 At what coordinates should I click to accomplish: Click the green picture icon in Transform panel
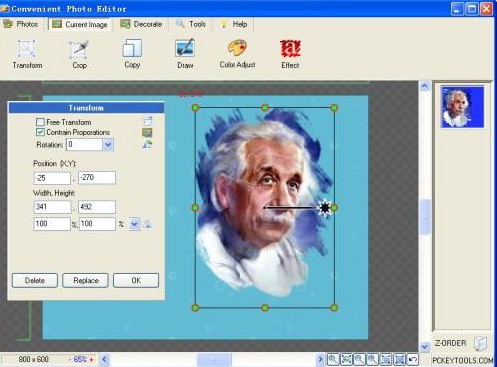147,133
